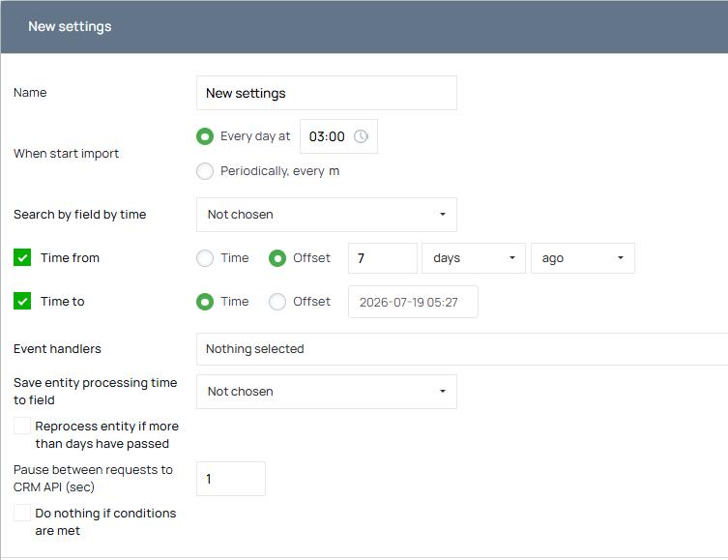The width and height of the screenshot is (728, 560).
Task: Expand Save entity processing time dropdown
Action: click(x=327, y=392)
